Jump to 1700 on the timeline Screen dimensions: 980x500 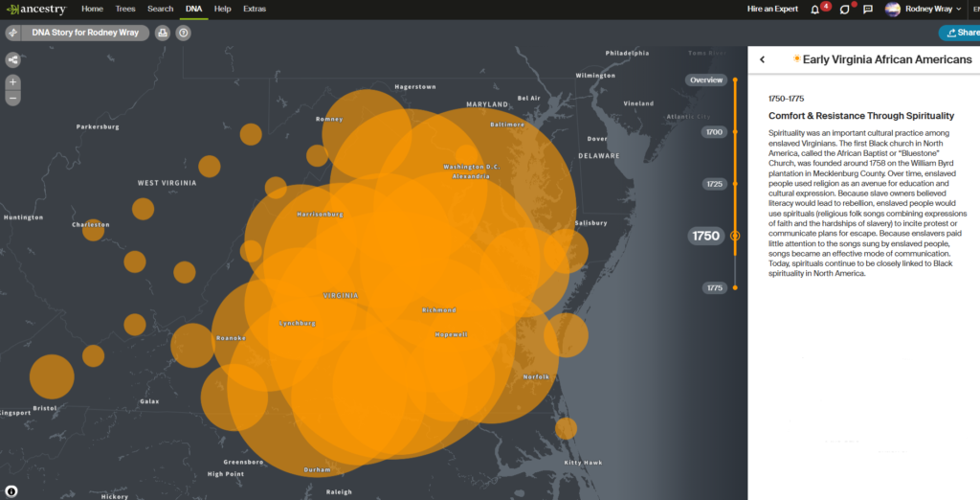(713, 132)
